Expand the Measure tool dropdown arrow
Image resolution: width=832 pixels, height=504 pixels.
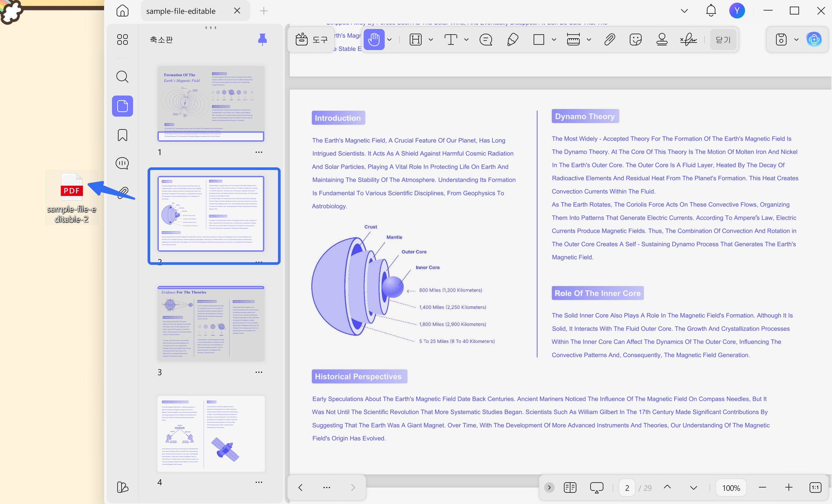589,40
